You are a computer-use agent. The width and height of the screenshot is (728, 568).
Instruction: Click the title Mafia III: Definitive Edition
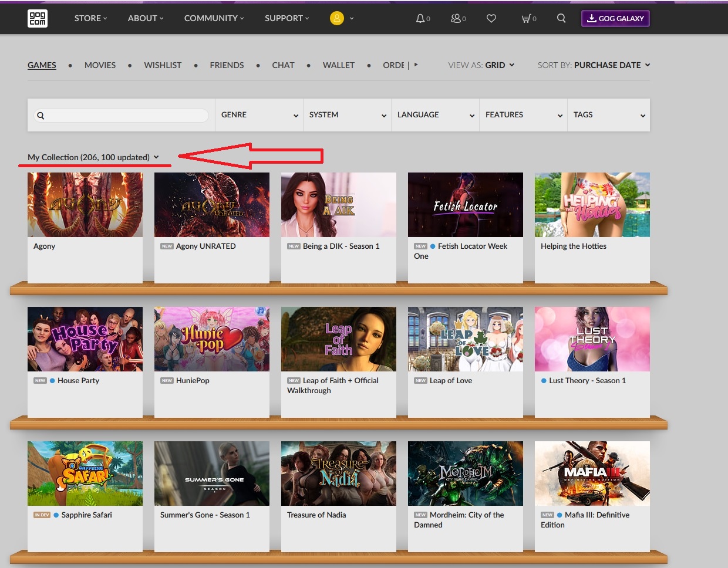[585, 520]
